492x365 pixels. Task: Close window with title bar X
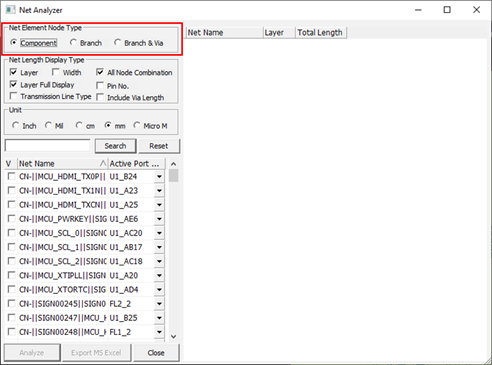476,10
